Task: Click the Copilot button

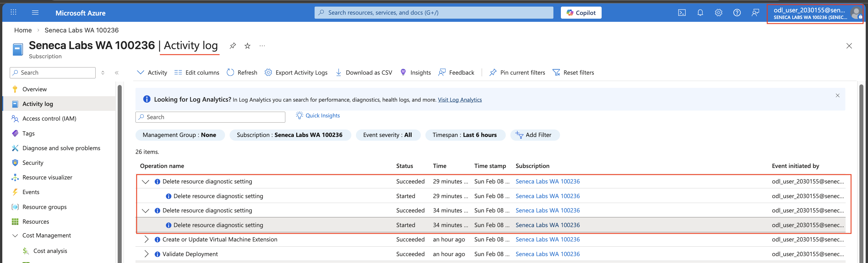Action: point(581,12)
